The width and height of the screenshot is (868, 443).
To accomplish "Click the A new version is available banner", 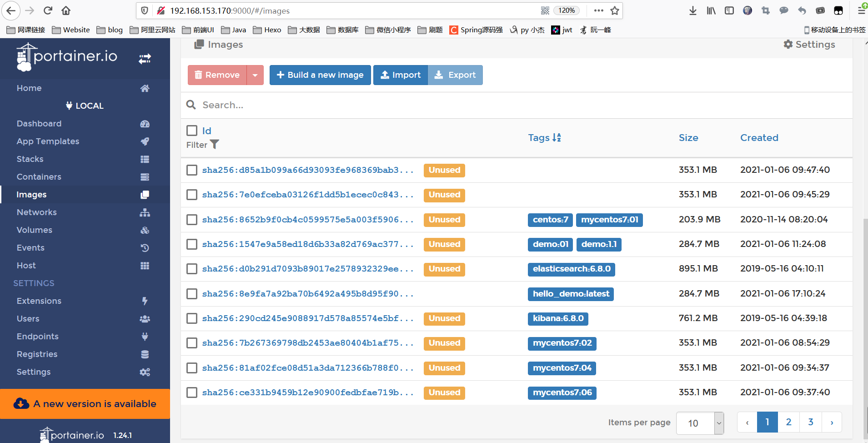I will coord(85,404).
